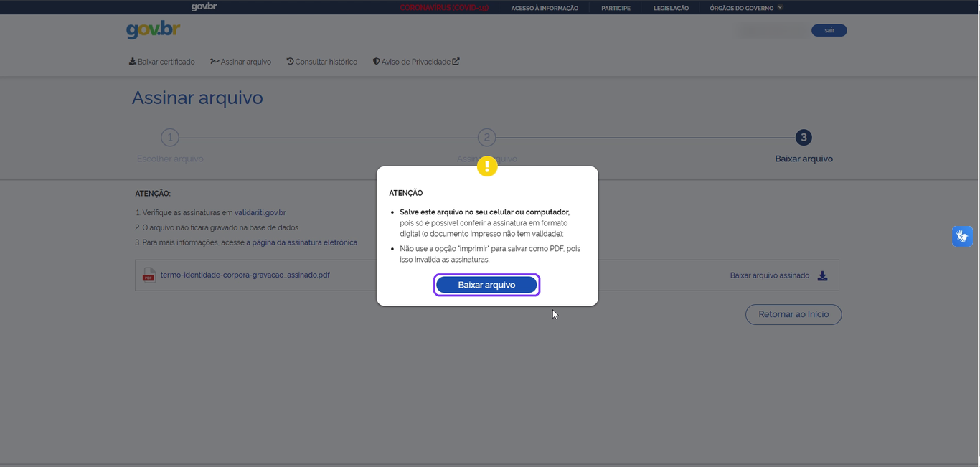
Task: Click step 3 circle Baixar arquivo
Action: [804, 137]
